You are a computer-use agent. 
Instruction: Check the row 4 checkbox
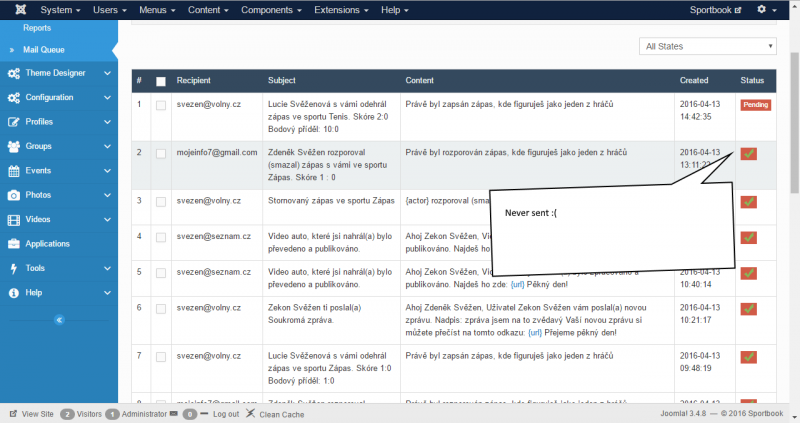click(x=161, y=238)
